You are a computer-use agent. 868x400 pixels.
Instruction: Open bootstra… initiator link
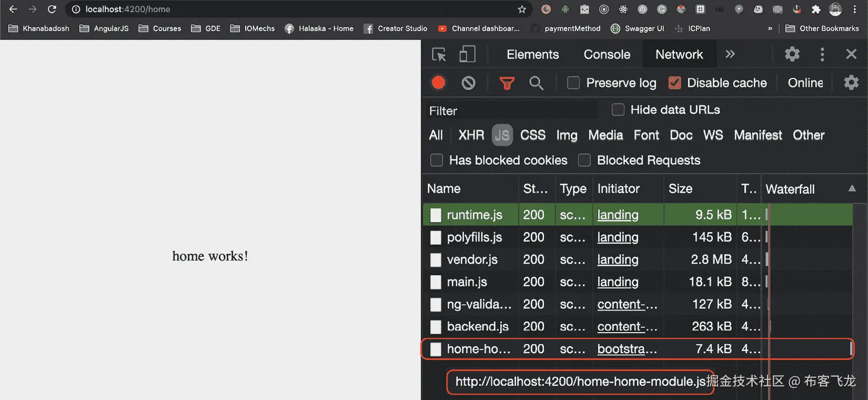point(627,349)
